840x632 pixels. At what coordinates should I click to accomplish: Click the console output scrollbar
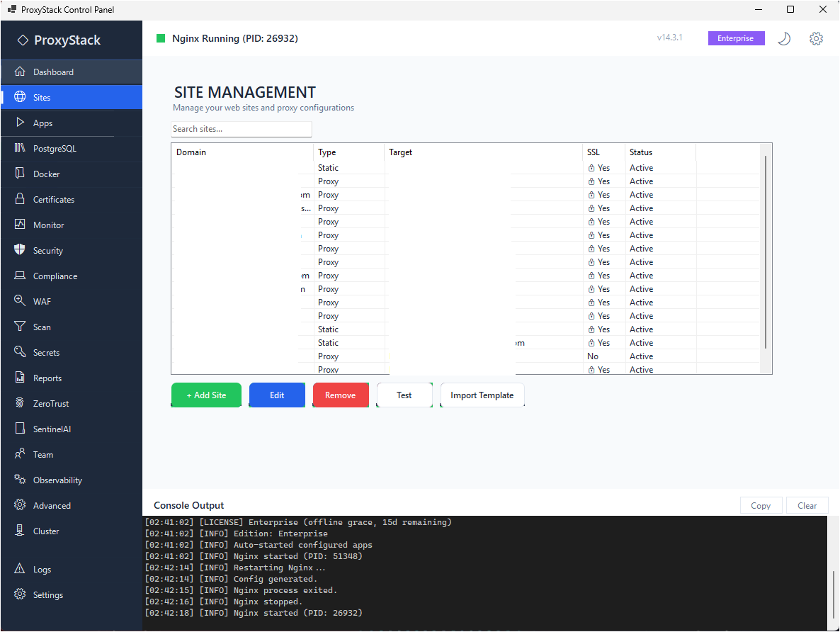(x=834, y=596)
